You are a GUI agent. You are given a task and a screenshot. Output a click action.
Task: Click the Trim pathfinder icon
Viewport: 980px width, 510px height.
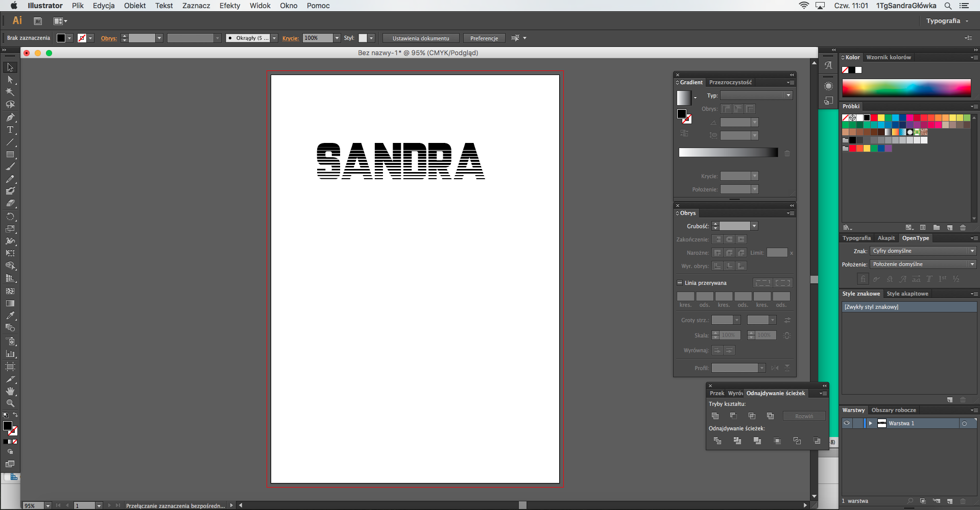(x=737, y=441)
